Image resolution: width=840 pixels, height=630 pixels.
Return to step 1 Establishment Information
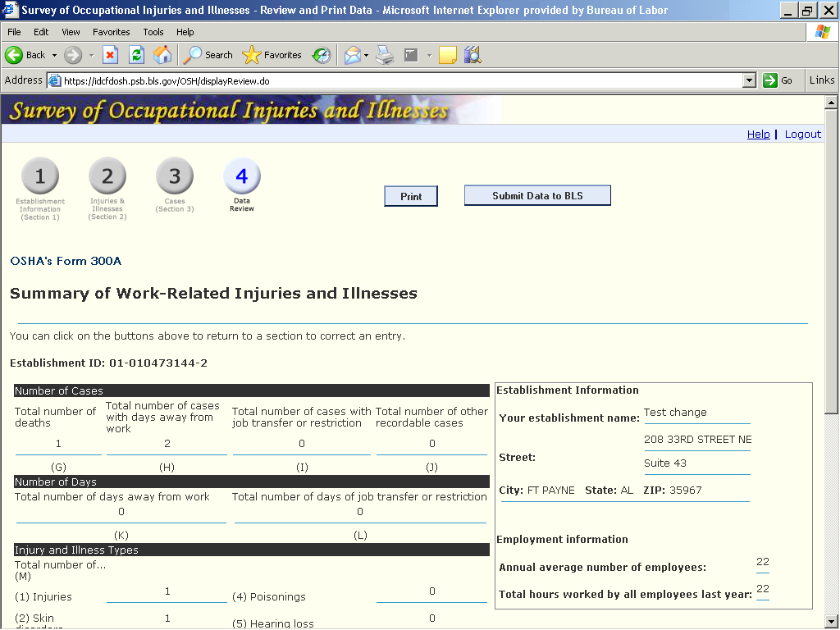click(39, 177)
